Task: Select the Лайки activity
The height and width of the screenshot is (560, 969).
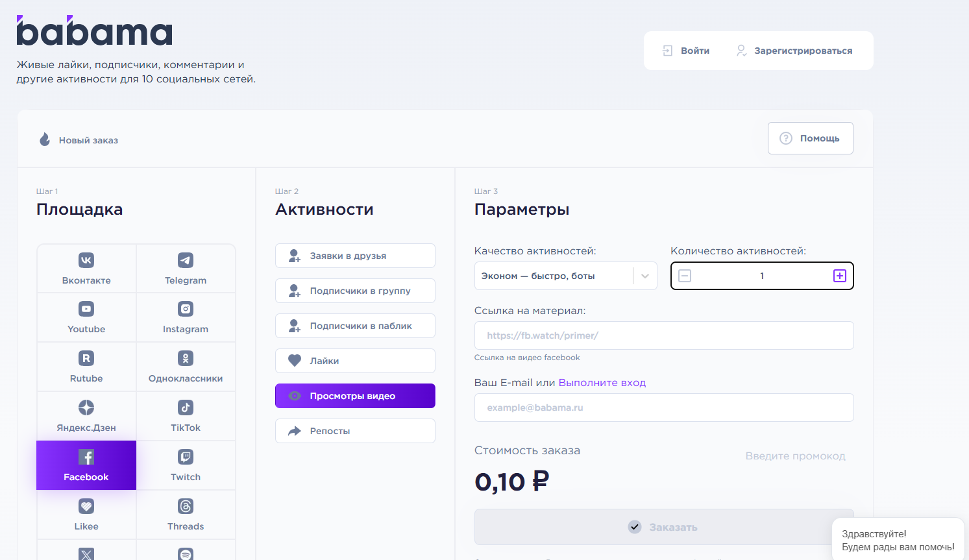Action: [355, 361]
